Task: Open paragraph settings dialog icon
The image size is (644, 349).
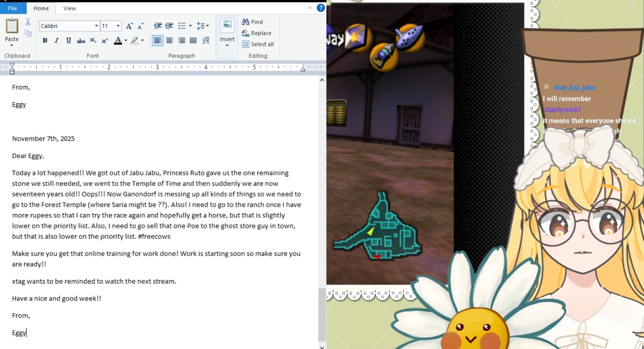Action: 206,40
